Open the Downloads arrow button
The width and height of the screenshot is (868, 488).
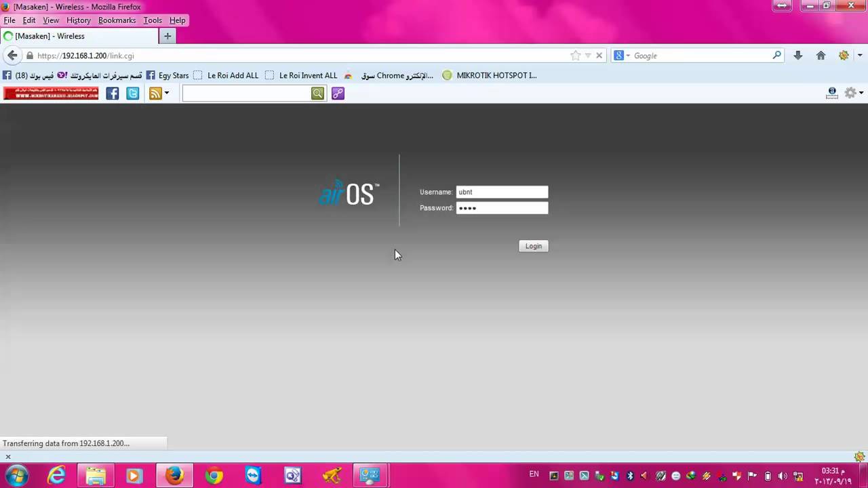tap(798, 56)
